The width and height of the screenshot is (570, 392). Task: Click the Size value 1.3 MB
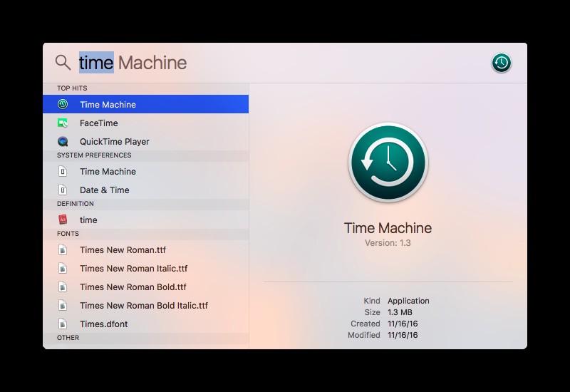pos(400,312)
